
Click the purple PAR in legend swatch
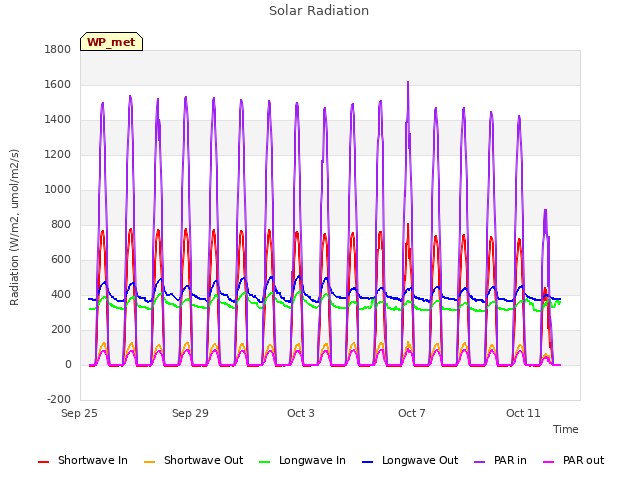pyautogui.click(x=480, y=462)
